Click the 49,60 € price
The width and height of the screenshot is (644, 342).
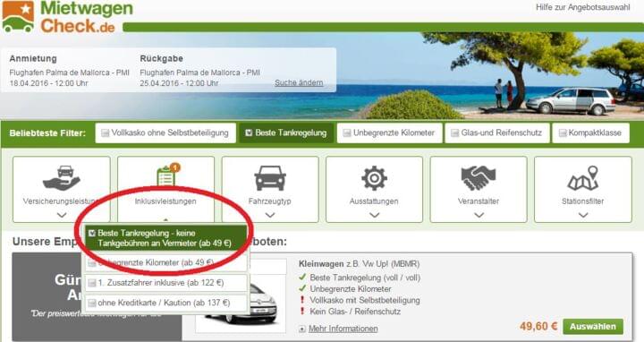point(538,327)
